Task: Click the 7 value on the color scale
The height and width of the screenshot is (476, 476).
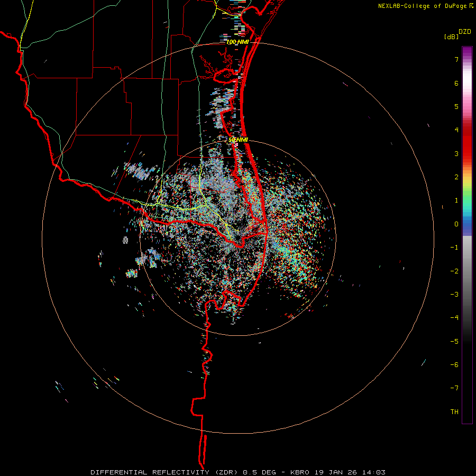Action: pos(456,59)
